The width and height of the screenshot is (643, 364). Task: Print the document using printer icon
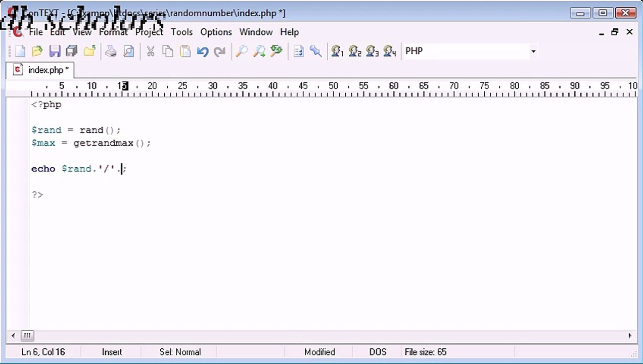click(111, 51)
